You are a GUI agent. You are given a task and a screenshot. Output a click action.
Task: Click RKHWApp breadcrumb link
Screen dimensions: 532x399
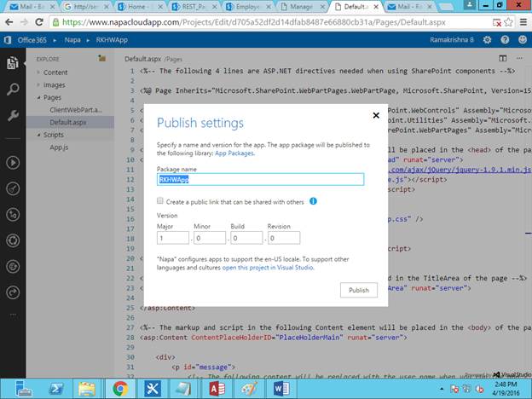tap(112, 40)
